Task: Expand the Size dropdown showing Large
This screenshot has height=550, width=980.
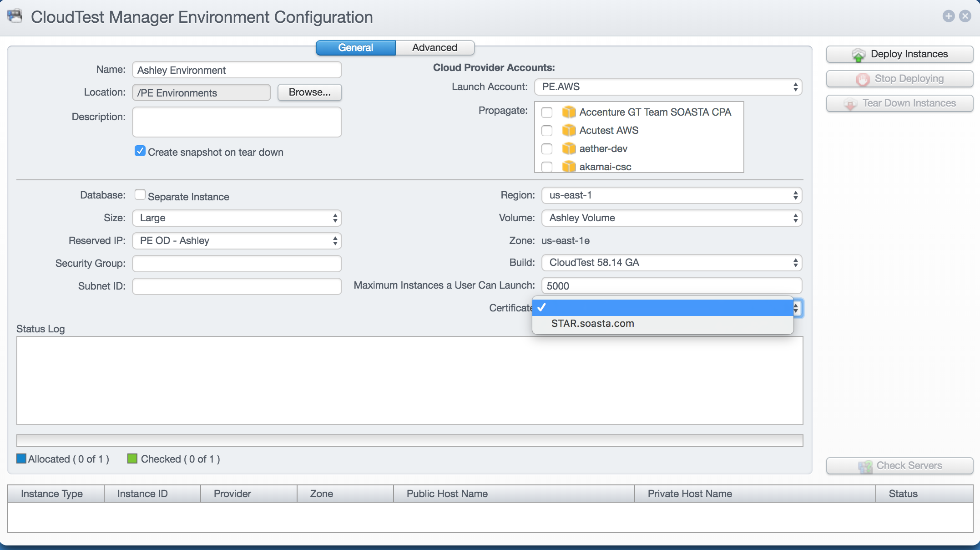Action: 237,218
